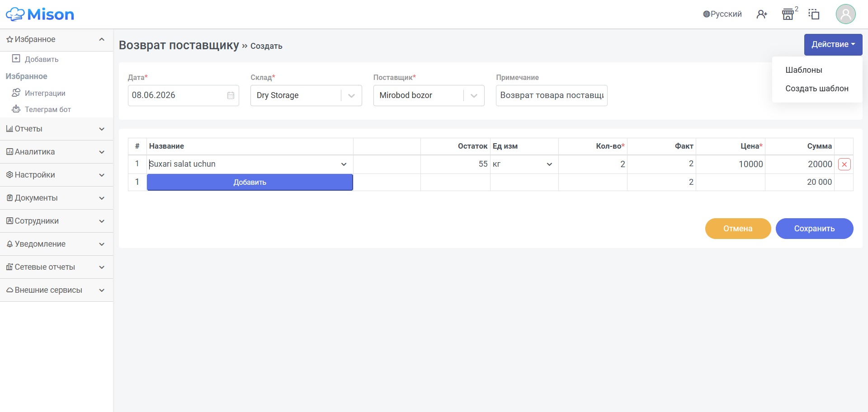Open the unit кг dropdown
The height and width of the screenshot is (412, 868).
pos(524,164)
